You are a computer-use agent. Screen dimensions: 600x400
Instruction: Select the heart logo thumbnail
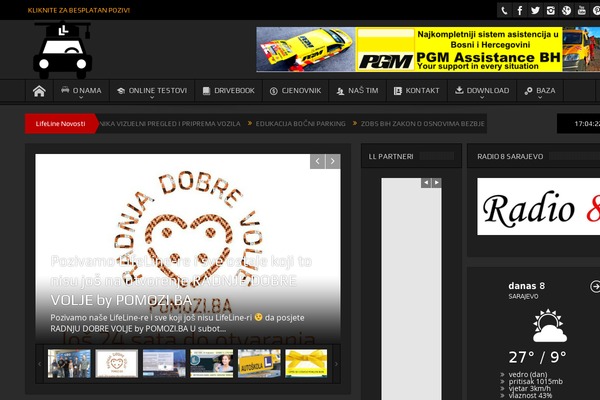(x=117, y=364)
